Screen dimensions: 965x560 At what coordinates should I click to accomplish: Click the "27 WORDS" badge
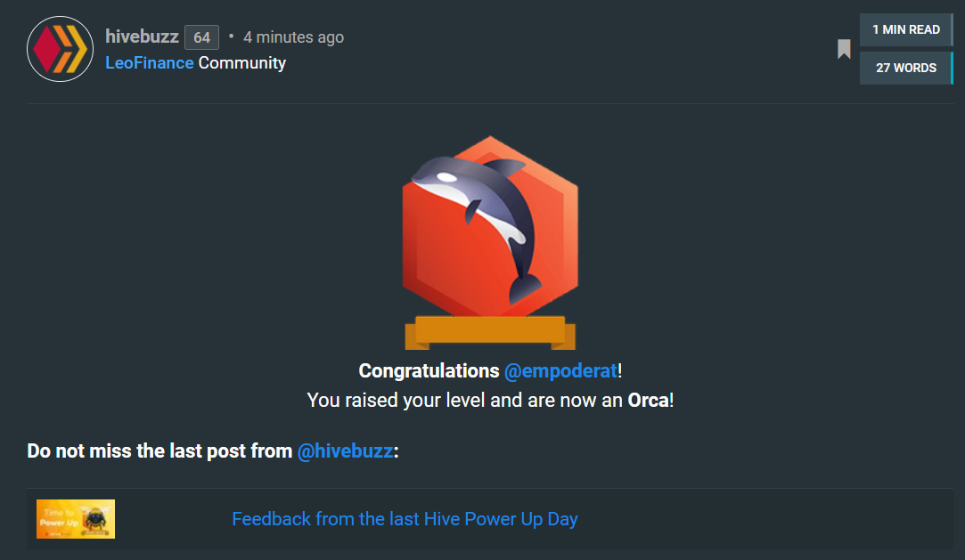pos(905,68)
